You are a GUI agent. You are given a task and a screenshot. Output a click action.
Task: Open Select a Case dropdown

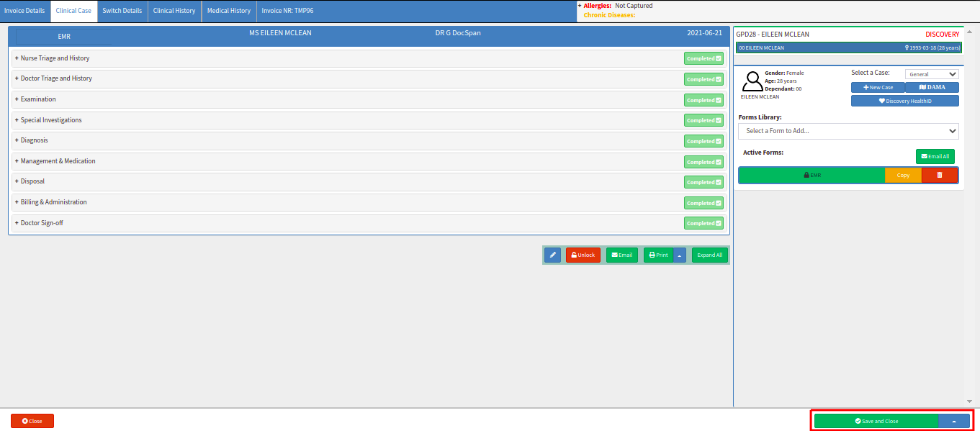tap(932, 74)
